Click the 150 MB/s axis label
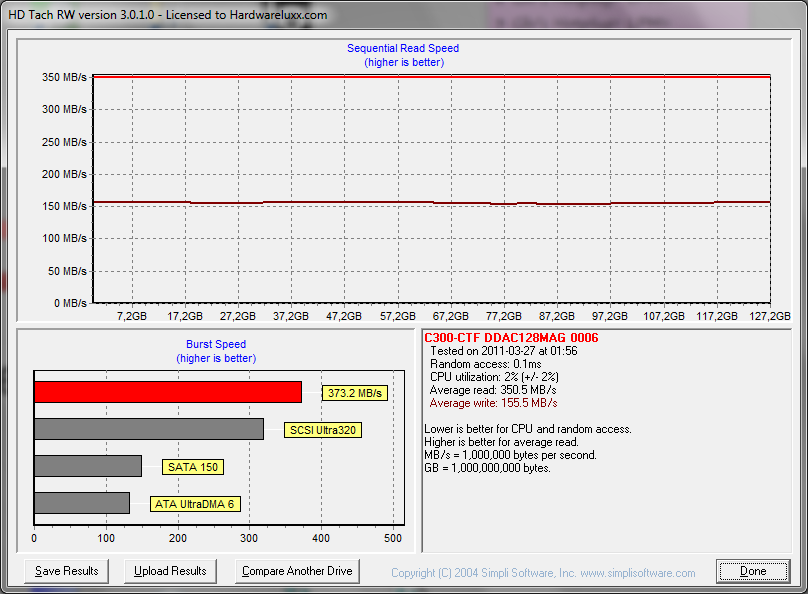The height and width of the screenshot is (594, 808). pyautogui.click(x=64, y=206)
